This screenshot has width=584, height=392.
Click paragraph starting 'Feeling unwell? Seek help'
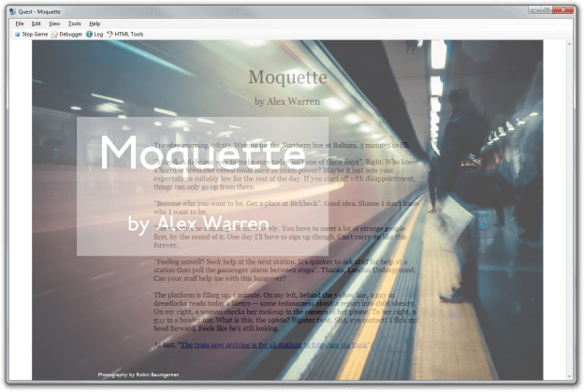285,269
